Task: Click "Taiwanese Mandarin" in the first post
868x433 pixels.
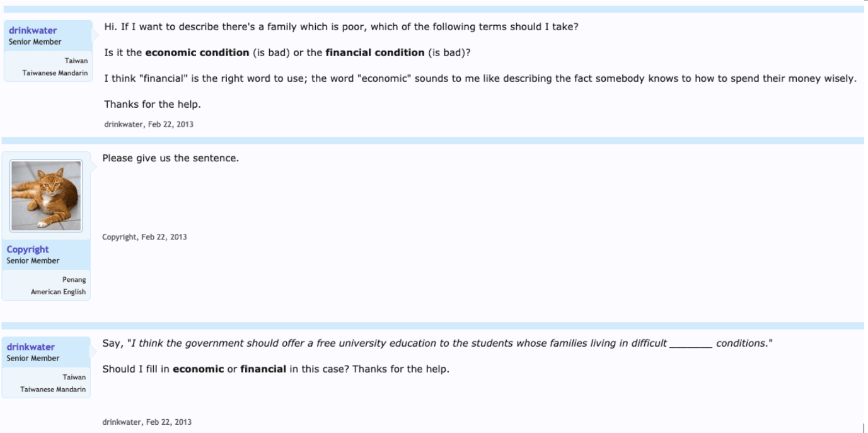Action: point(55,73)
